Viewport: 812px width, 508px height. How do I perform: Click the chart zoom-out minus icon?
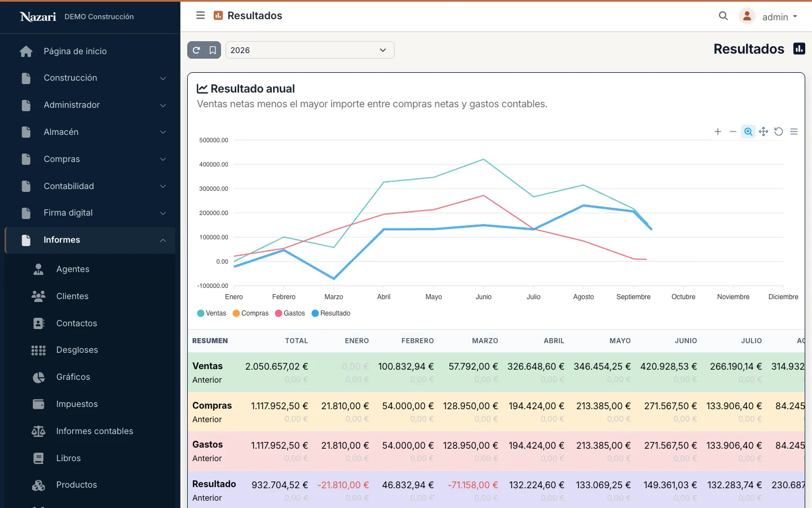(x=733, y=132)
